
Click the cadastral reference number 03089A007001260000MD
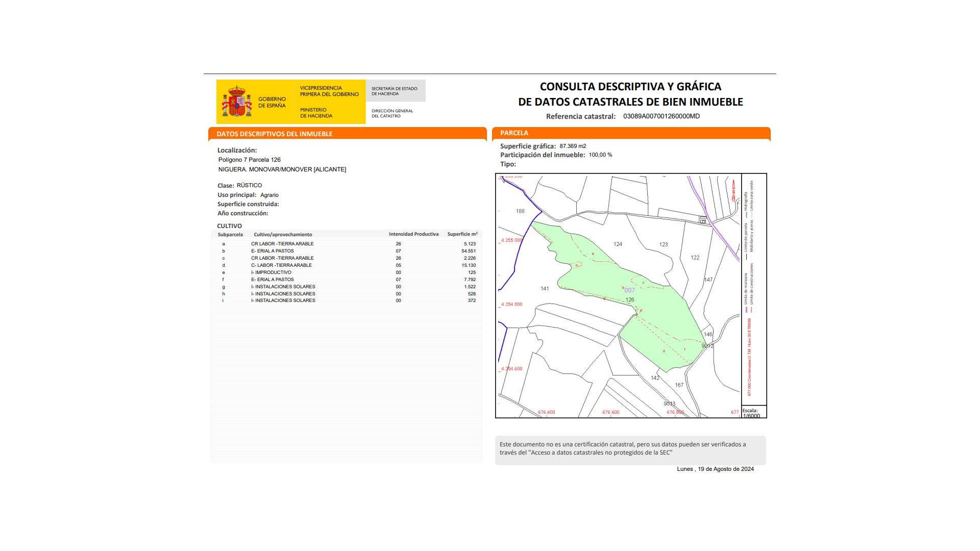(x=661, y=116)
